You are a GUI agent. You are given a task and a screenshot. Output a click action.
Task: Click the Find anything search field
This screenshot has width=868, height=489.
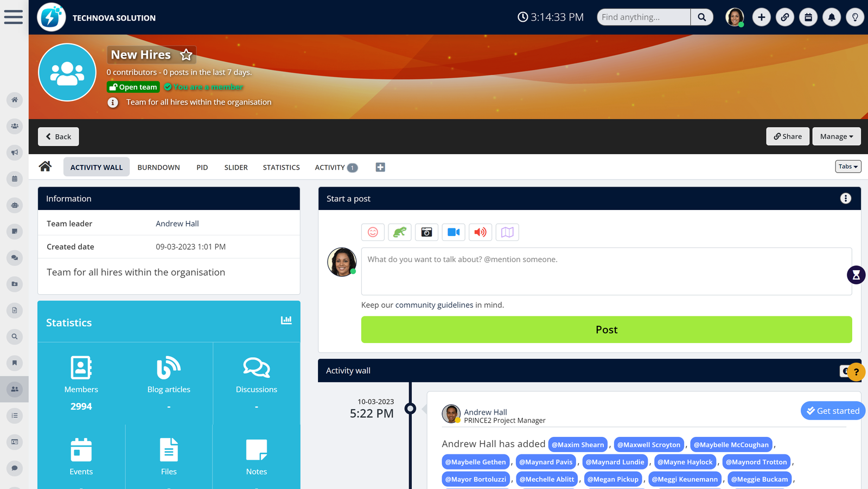[643, 17]
